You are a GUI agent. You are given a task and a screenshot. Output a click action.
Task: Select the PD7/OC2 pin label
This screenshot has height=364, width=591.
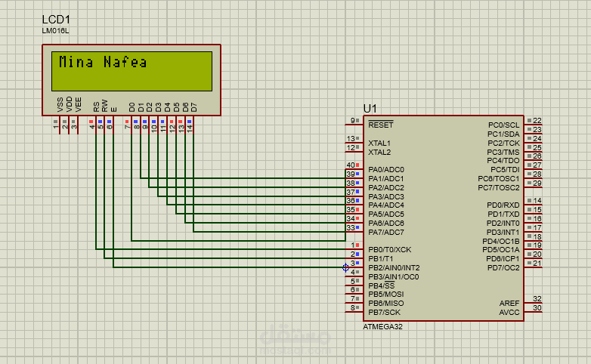tap(503, 267)
